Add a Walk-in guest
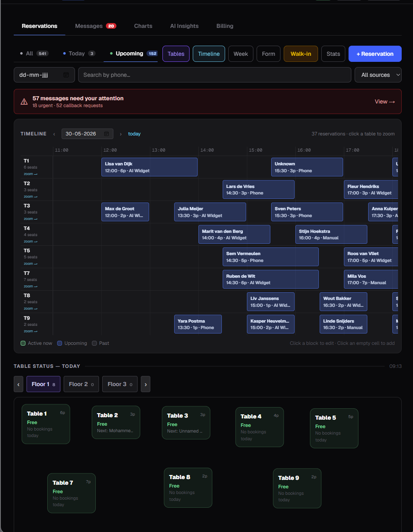This screenshot has width=413, height=532. click(x=301, y=54)
